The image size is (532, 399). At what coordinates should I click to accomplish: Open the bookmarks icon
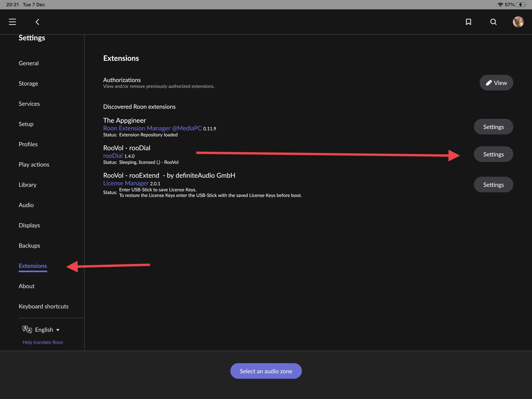click(x=468, y=22)
